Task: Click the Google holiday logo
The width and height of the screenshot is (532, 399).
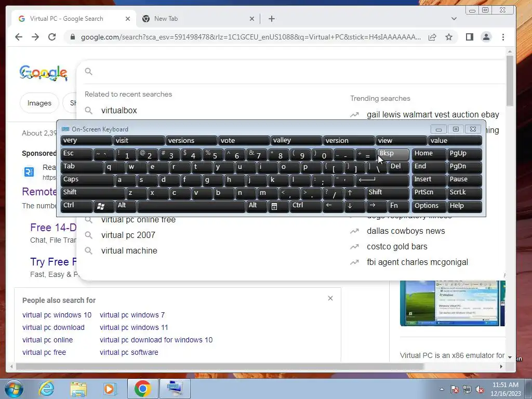Action: coord(44,73)
